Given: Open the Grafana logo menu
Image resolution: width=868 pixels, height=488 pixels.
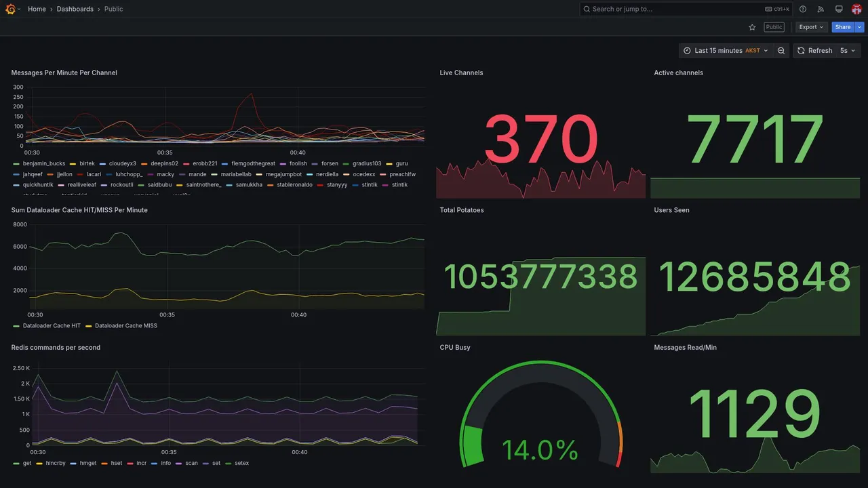Looking at the screenshot, I should 14,9.
